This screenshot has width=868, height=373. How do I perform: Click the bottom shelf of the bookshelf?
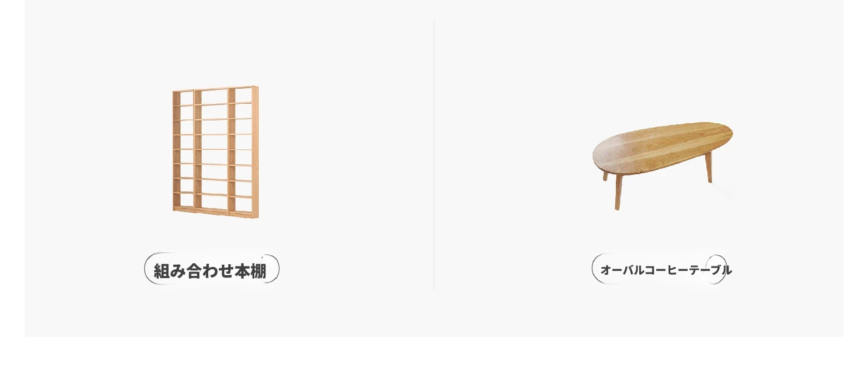(215, 211)
